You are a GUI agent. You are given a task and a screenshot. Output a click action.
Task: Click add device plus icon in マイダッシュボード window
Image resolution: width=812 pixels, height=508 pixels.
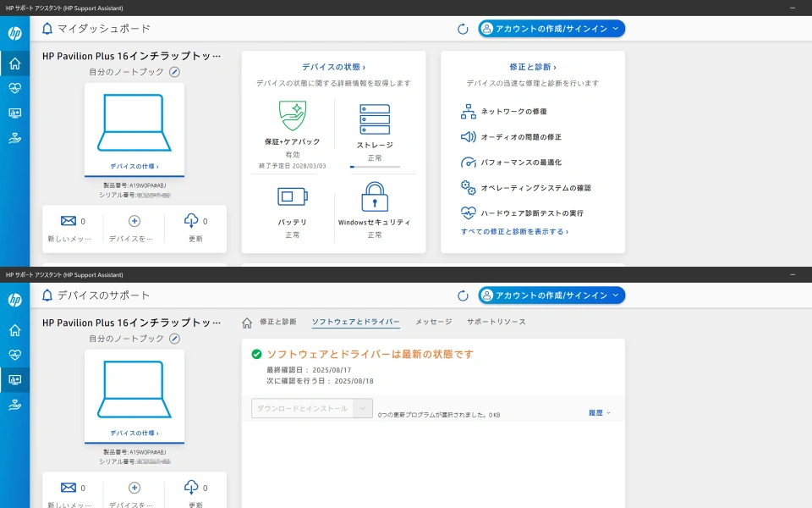134,221
